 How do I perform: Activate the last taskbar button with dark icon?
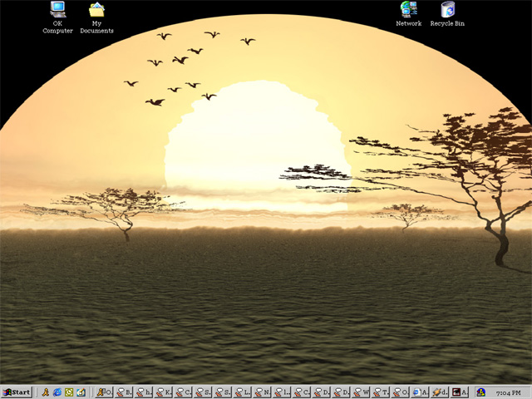point(460,392)
